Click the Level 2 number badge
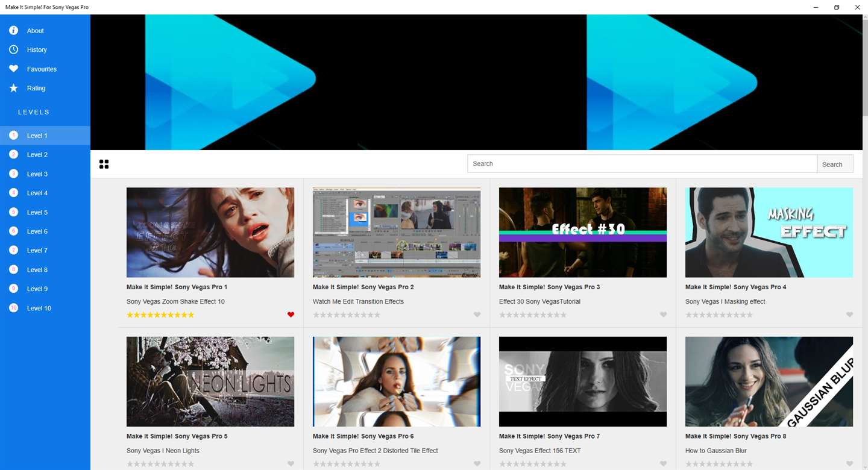The height and width of the screenshot is (470, 868). click(x=13, y=155)
